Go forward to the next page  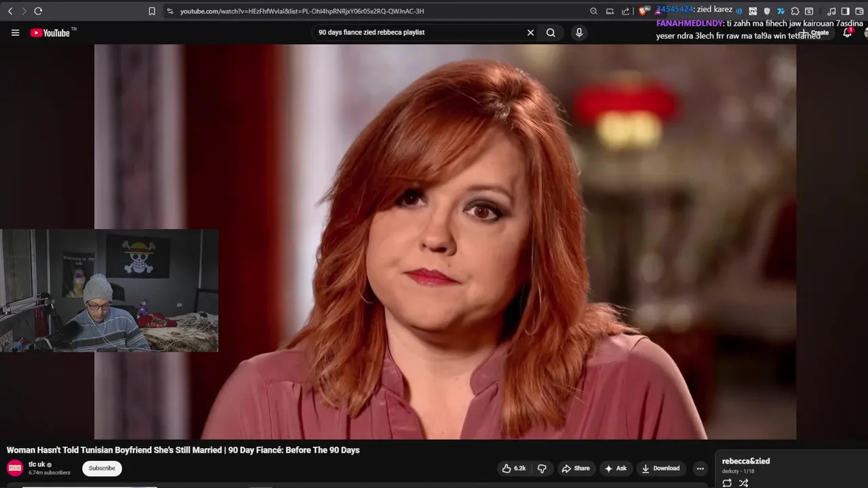pos(24,12)
